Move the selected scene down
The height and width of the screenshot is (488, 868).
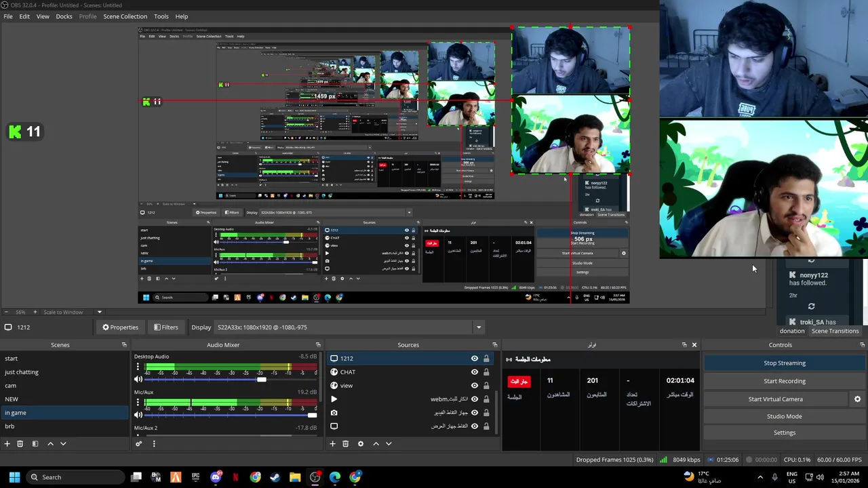click(63, 443)
